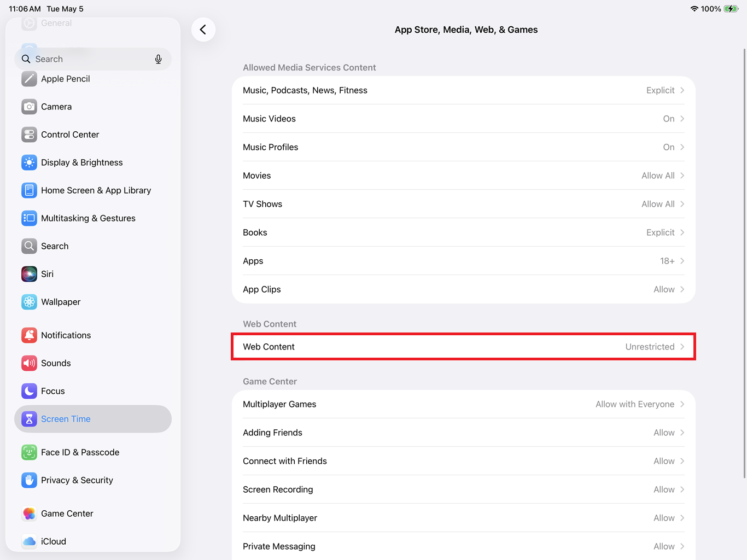Go back with the chevron button

203,30
